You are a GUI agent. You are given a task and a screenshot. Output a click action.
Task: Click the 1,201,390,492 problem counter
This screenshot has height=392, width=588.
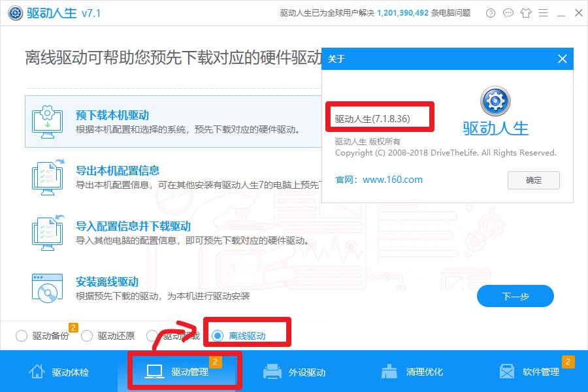402,13
